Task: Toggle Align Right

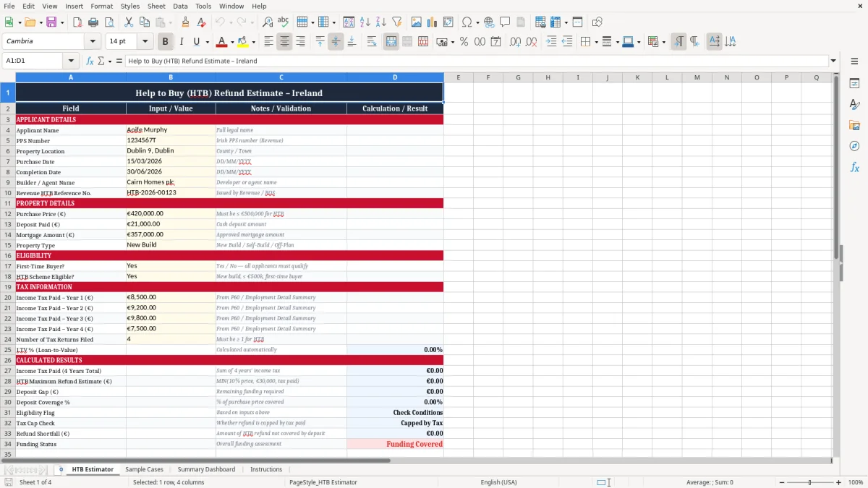Action: (x=300, y=42)
